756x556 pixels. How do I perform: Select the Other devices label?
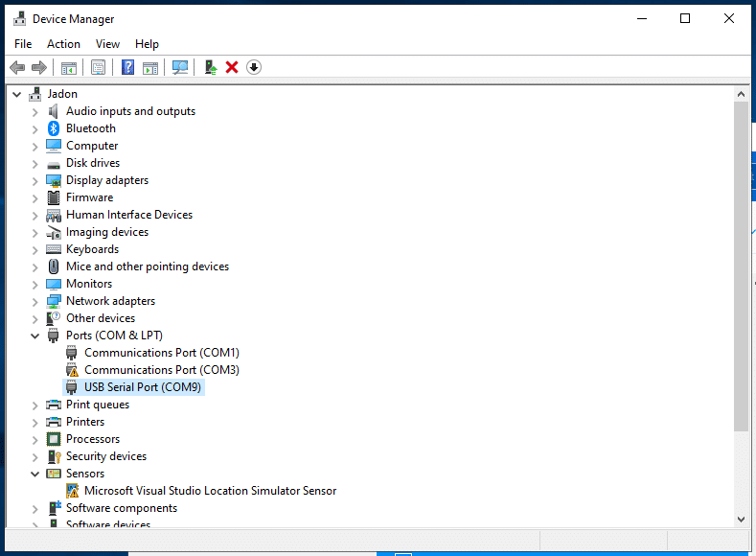coord(101,318)
